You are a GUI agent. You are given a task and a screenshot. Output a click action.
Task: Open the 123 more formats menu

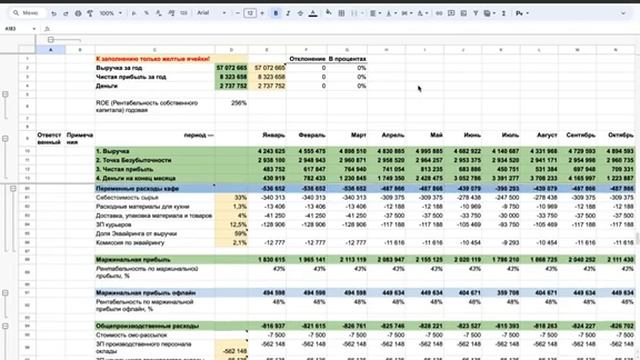(184, 13)
